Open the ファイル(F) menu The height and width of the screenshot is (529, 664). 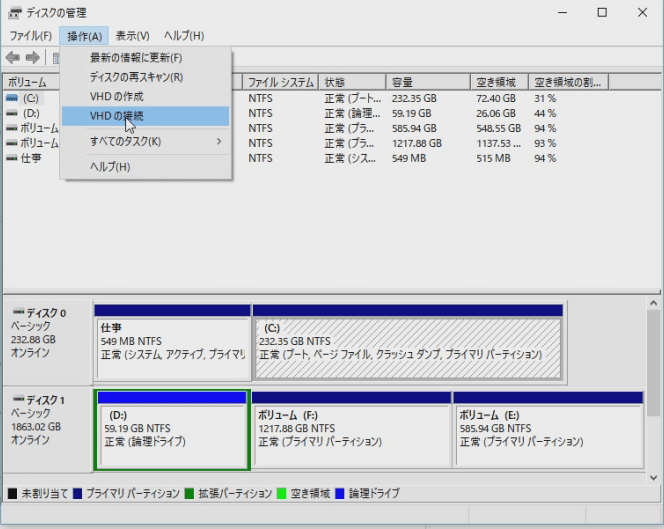(30, 36)
